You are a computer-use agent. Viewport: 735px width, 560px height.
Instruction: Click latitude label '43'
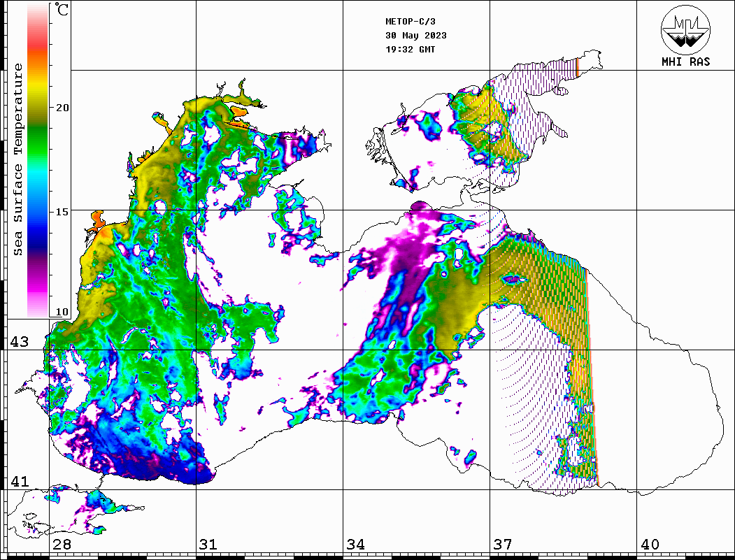click(20, 342)
